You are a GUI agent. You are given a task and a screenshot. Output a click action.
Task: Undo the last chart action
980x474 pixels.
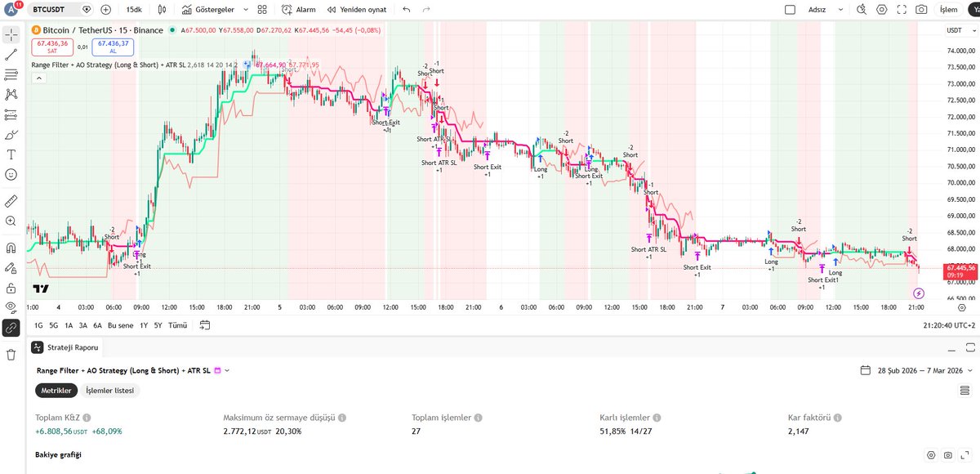407,11
